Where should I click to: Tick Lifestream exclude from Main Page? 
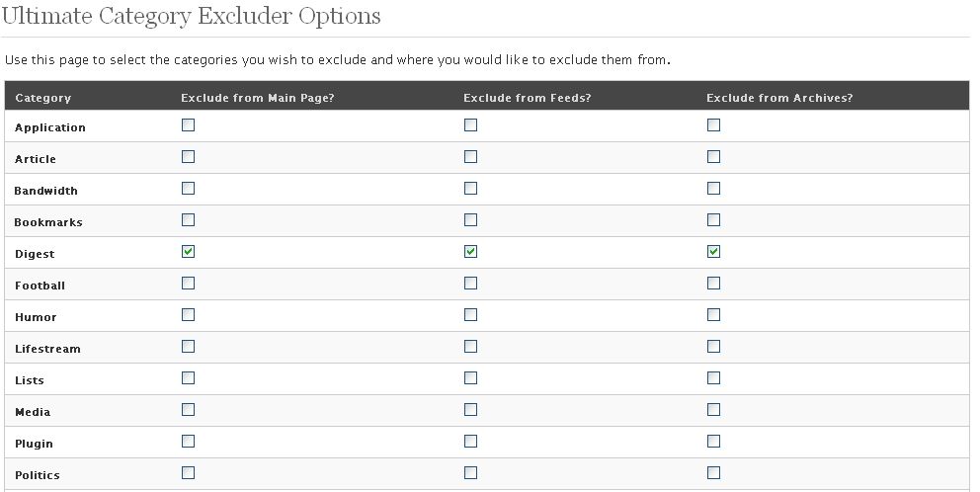coord(188,347)
